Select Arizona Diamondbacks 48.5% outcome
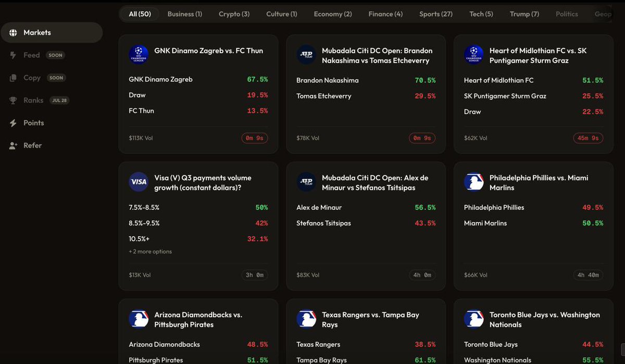 coord(198,344)
